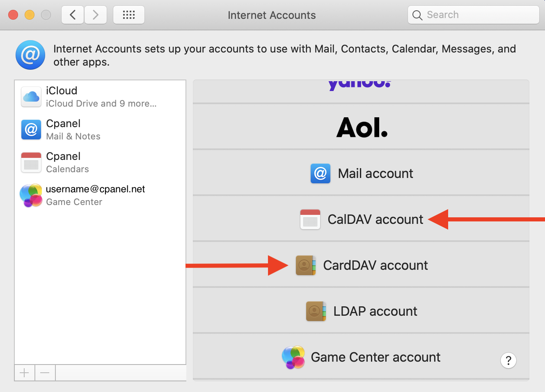The height and width of the screenshot is (392, 545).
Task: Close the Internet Accounts window
Action: [13, 15]
